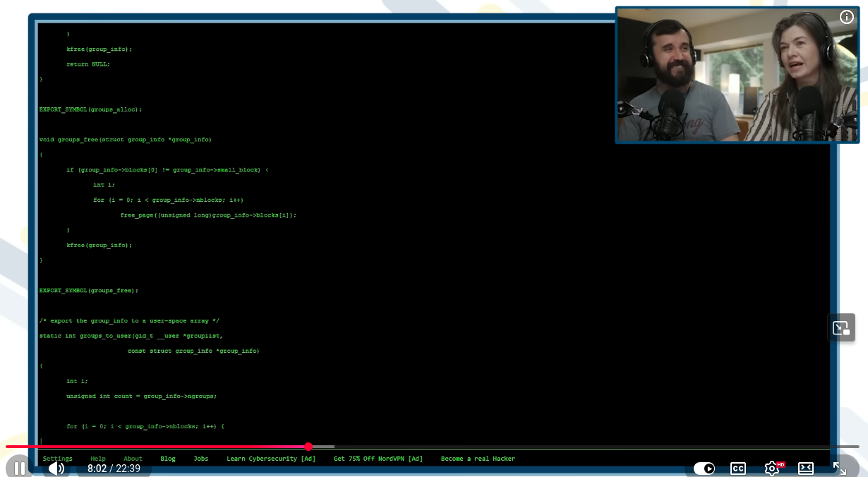Open About in the footer menu
868x477 pixels.
coord(133,459)
